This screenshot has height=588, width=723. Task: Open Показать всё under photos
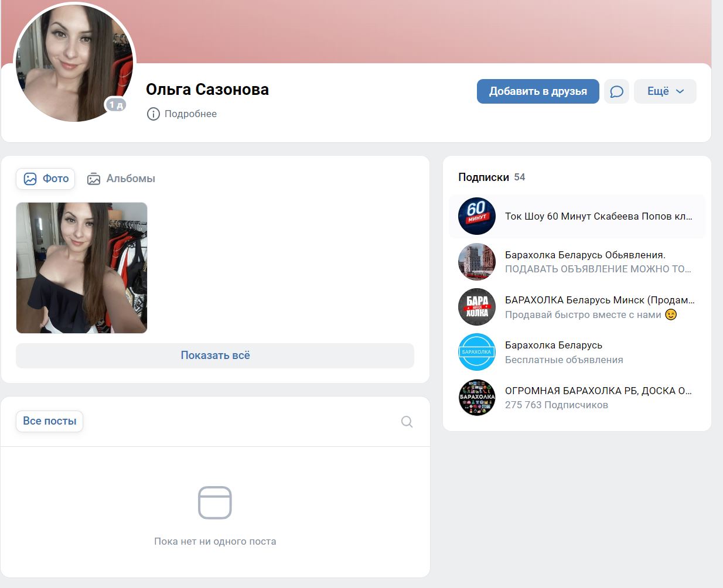pyautogui.click(x=215, y=355)
